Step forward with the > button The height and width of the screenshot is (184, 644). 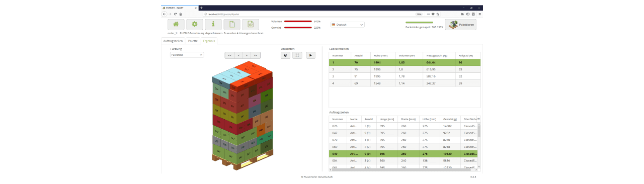[x=247, y=55]
